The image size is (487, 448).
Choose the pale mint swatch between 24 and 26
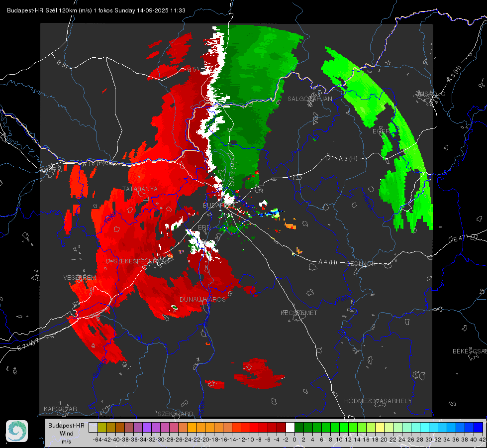[406, 427]
